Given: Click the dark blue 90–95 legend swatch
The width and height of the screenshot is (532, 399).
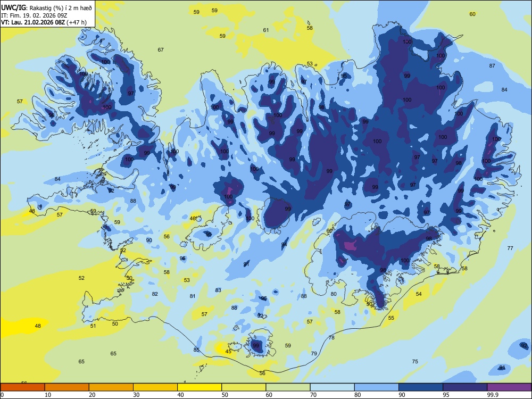Looking at the screenshot, I should (x=421, y=387).
